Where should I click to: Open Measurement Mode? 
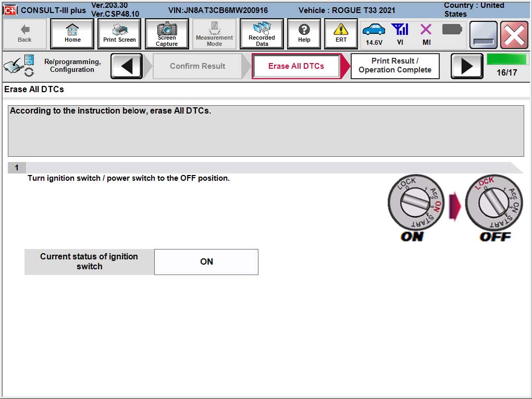coord(214,33)
